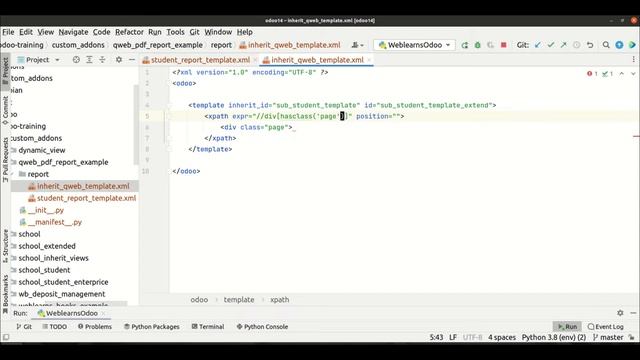This screenshot has width=640, height=360.
Task: Toggle the Problems tool window
Action: pos(95,327)
